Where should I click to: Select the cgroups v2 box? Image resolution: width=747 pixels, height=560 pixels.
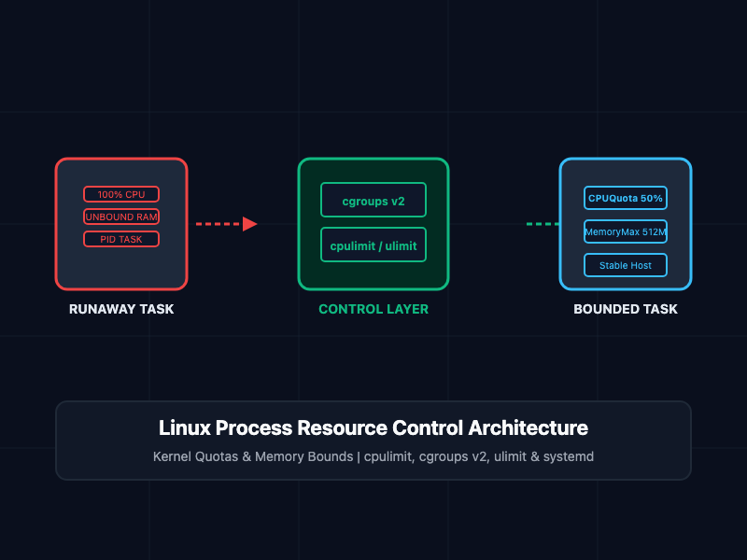pyautogui.click(x=373, y=200)
